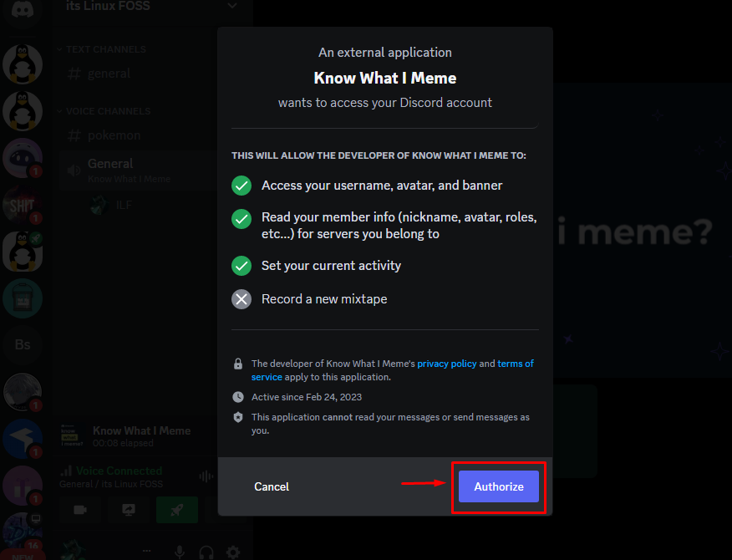Open User Settings gear icon
This screenshot has height=560, width=732.
(x=233, y=552)
